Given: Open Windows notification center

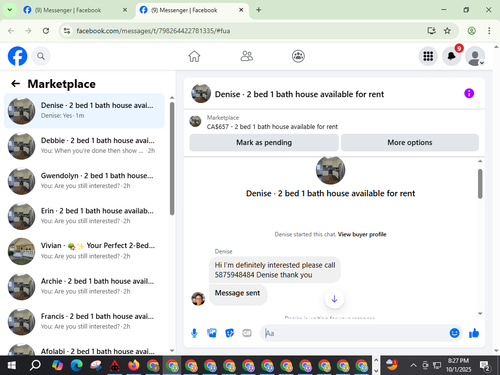Looking at the screenshot, I should coord(485,366).
